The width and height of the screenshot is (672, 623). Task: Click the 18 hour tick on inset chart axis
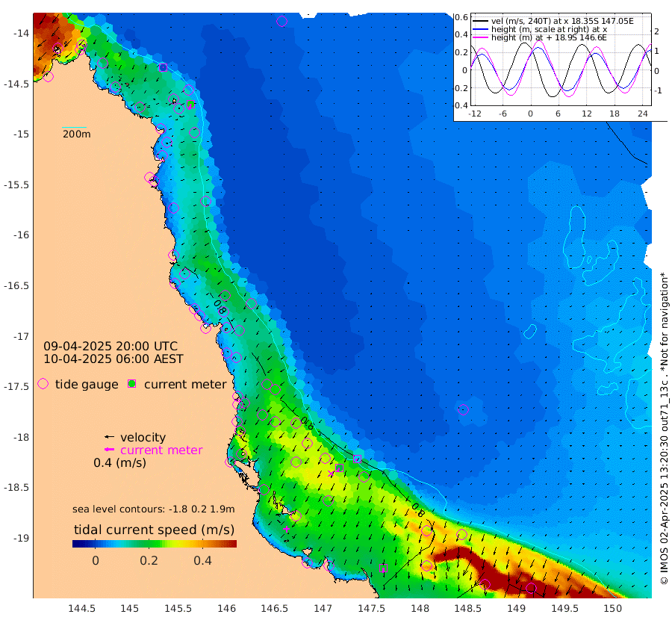tap(615, 114)
